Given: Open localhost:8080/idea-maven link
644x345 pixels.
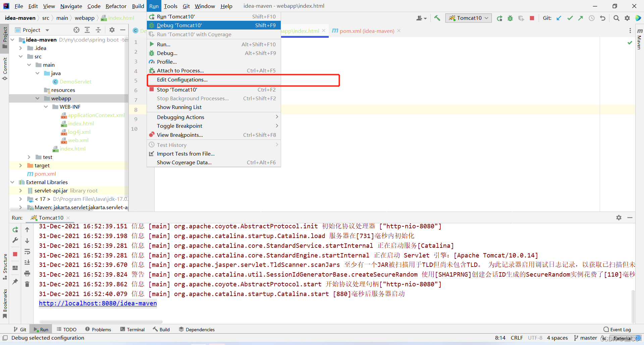Looking at the screenshot, I should (98, 303).
